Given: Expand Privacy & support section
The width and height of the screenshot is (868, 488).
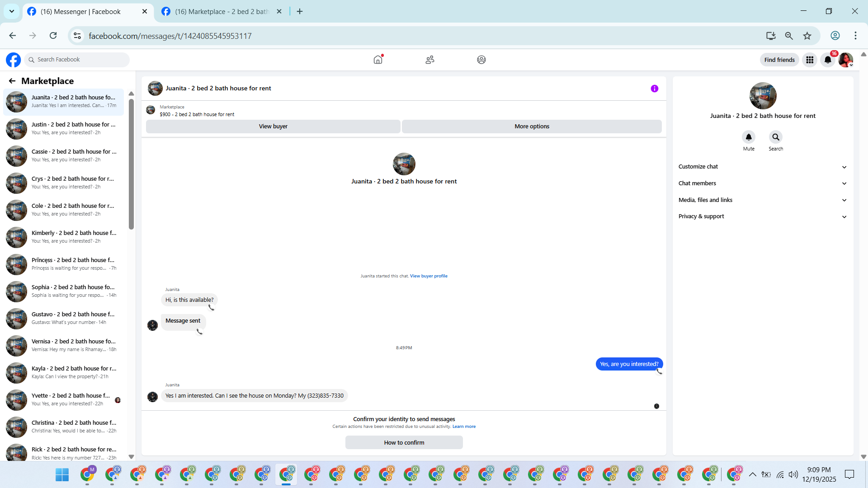Looking at the screenshot, I should point(762,216).
